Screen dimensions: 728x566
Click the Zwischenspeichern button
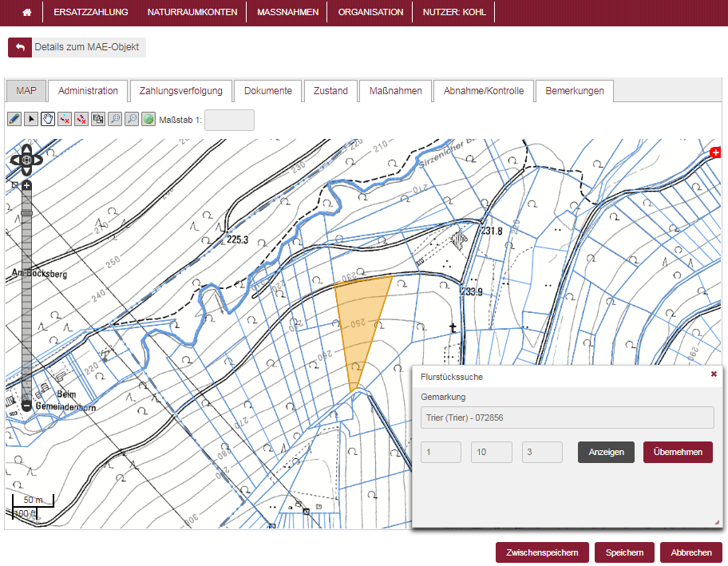coord(542,552)
